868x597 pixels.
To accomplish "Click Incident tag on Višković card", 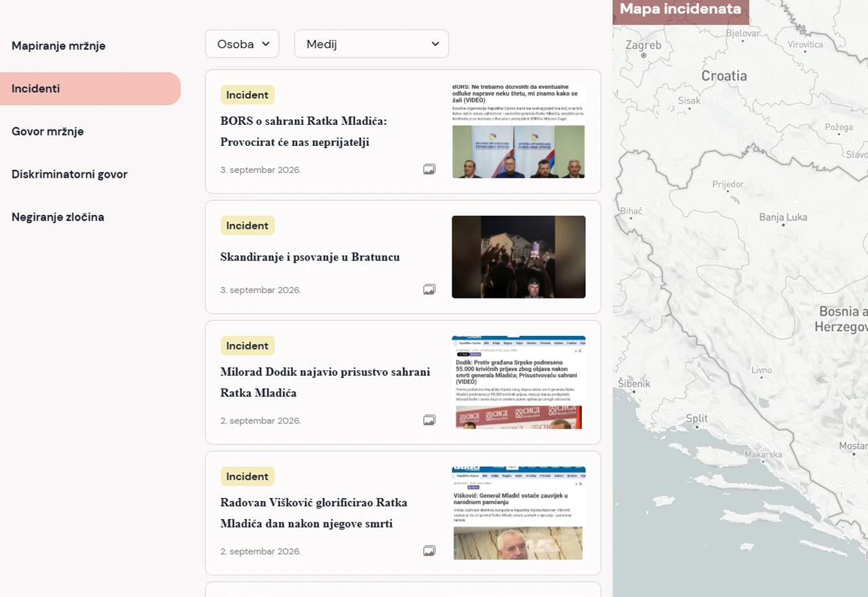I will pos(248,476).
